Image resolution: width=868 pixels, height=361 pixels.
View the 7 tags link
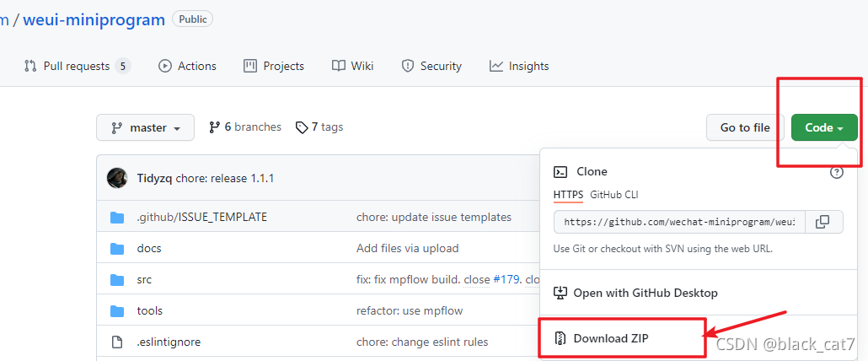(x=319, y=127)
